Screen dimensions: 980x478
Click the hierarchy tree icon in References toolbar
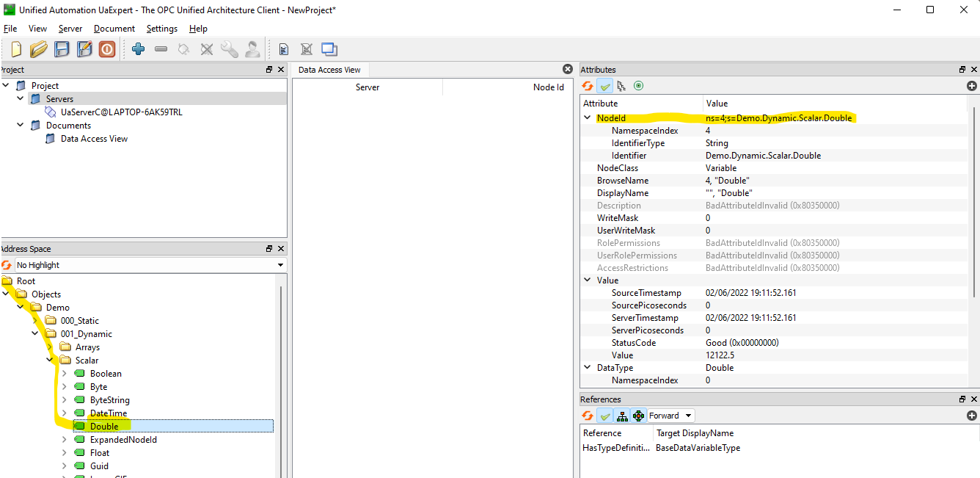tap(622, 416)
